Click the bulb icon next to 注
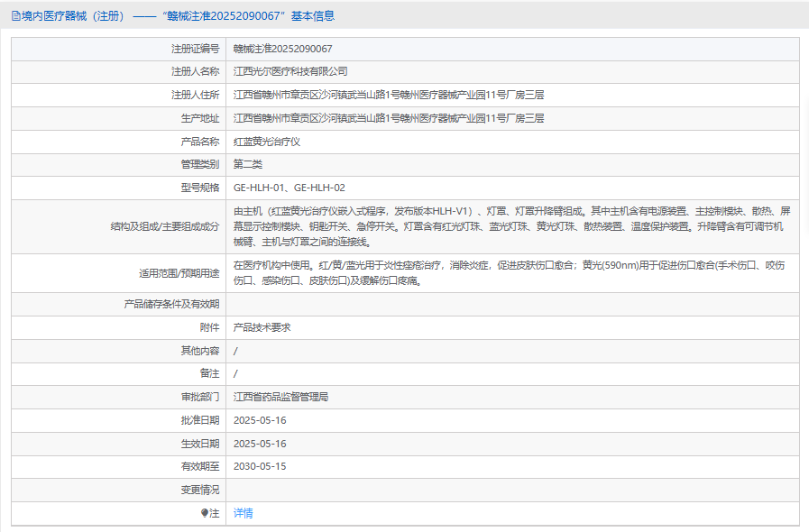This screenshot has height=532, width=809. (x=205, y=513)
